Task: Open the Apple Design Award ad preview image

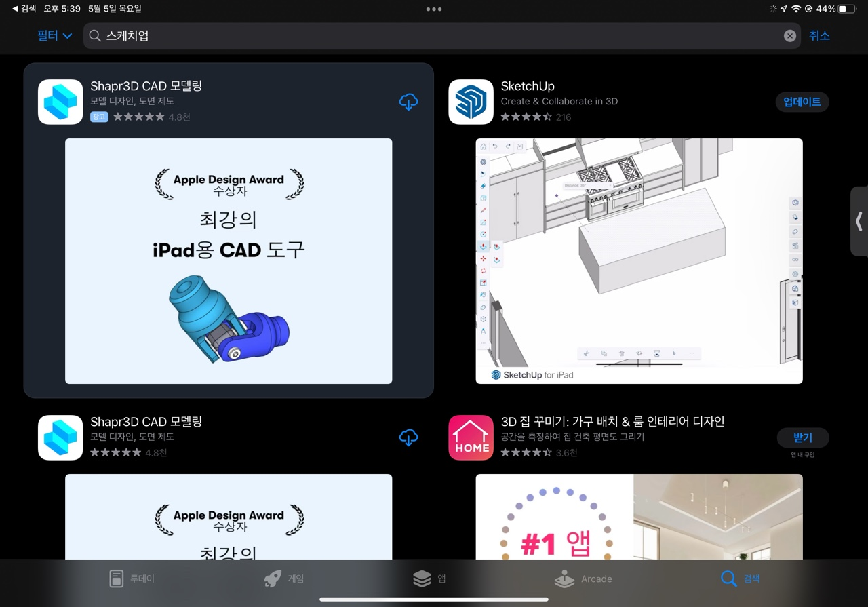Action: 229,261
